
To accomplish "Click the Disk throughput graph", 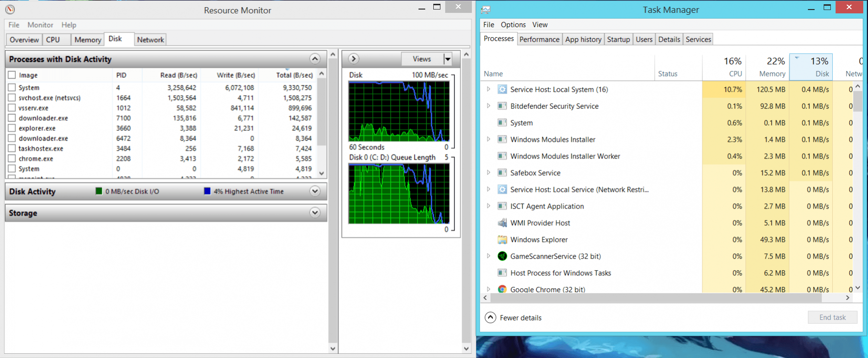I will point(399,111).
